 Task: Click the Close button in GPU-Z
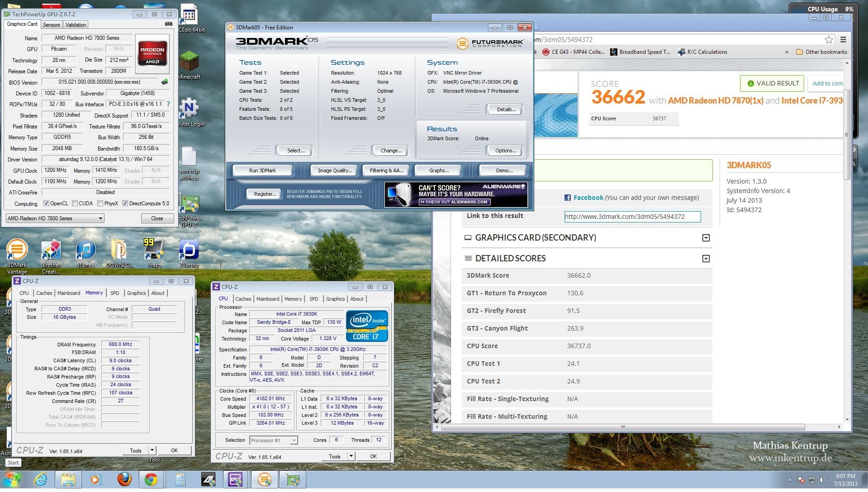click(x=157, y=218)
